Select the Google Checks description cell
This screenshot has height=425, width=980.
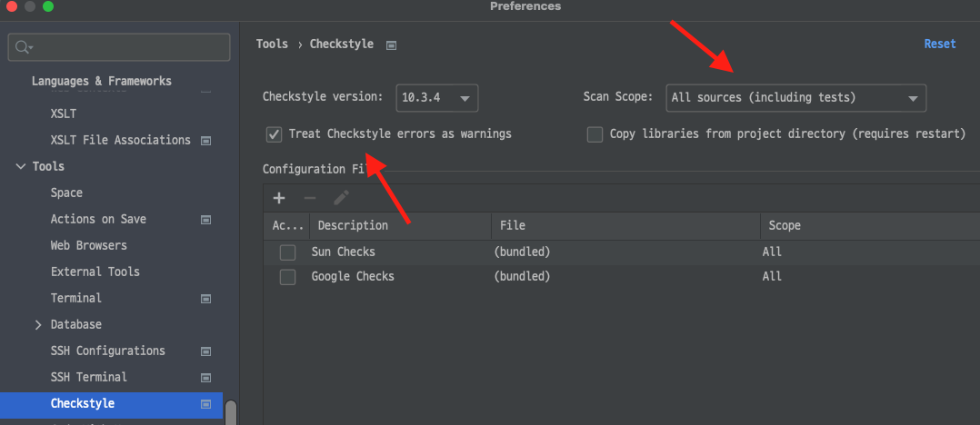pos(353,276)
